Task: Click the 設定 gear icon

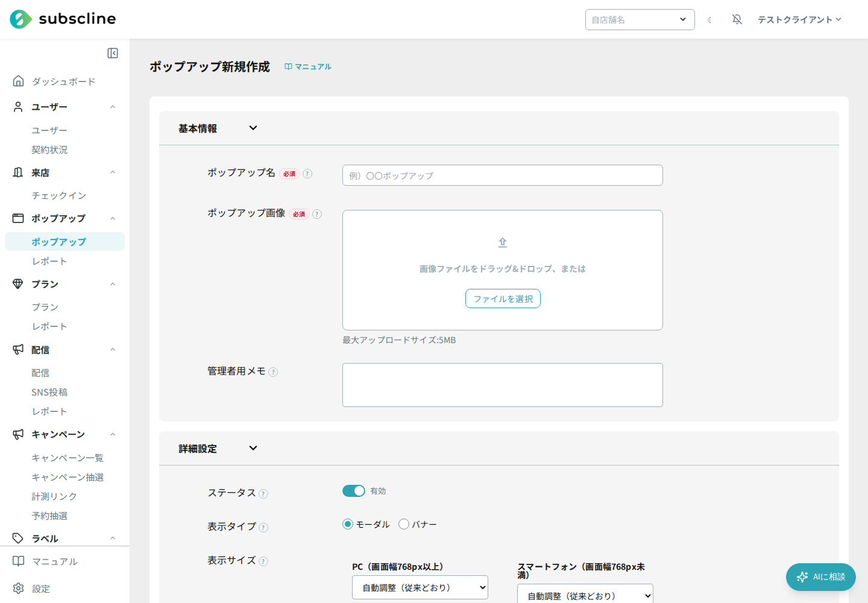Action: click(19, 588)
